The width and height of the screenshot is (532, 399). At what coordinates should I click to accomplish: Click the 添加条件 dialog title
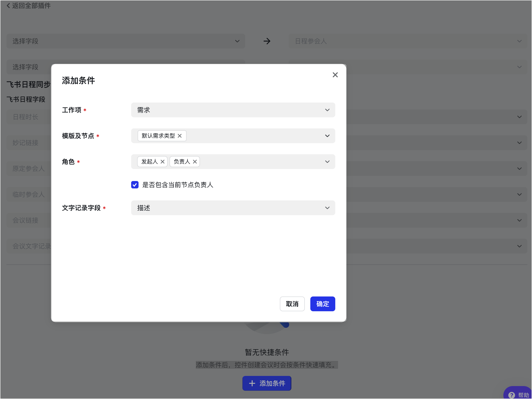coord(79,81)
